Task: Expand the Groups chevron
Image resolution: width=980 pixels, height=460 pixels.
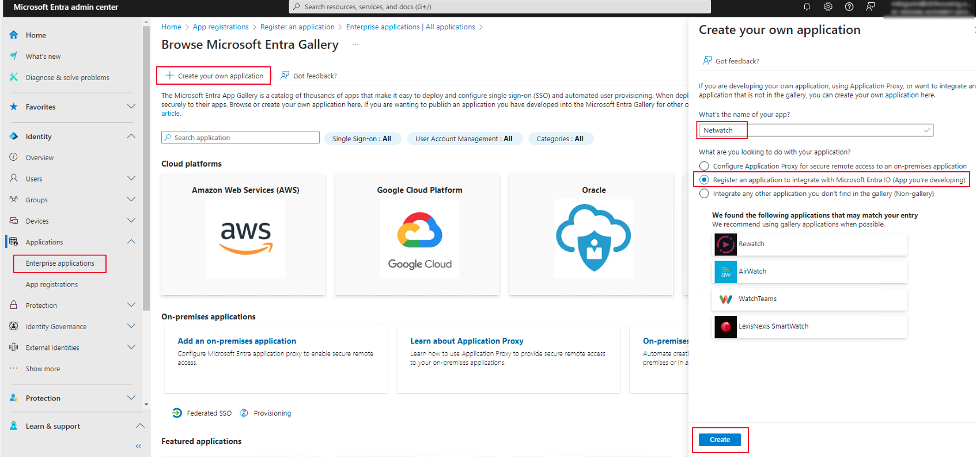Action: pos(131,199)
